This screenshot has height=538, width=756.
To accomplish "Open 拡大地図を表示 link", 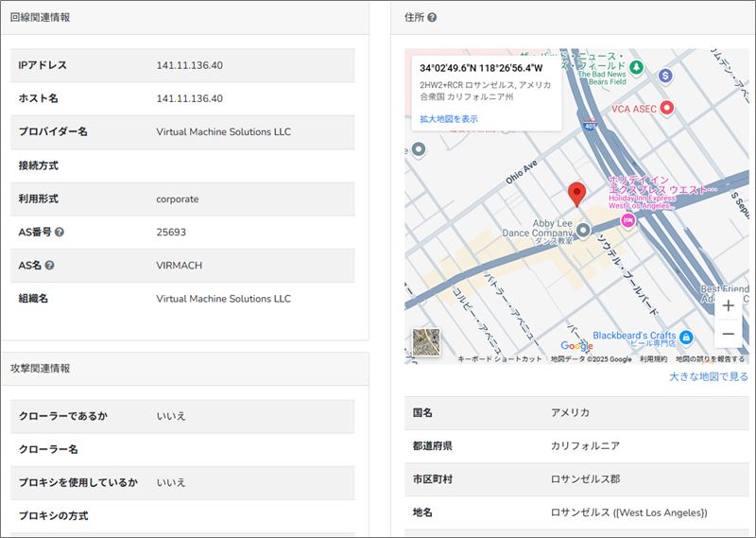I will click(x=449, y=119).
